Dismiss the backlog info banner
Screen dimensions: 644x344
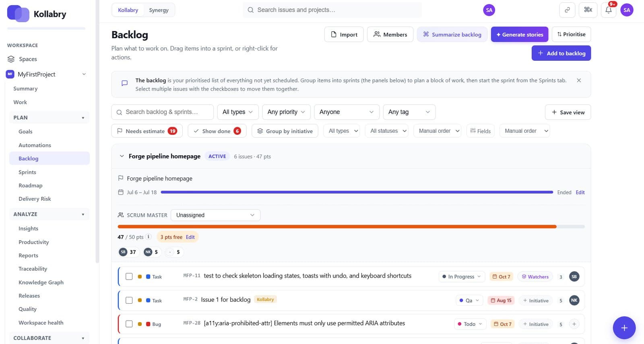point(579,80)
